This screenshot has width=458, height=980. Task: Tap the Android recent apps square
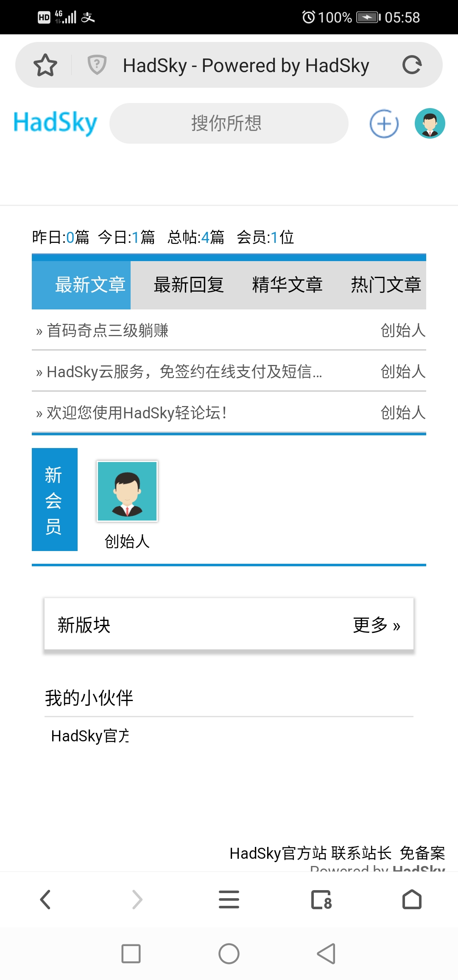[x=131, y=954]
